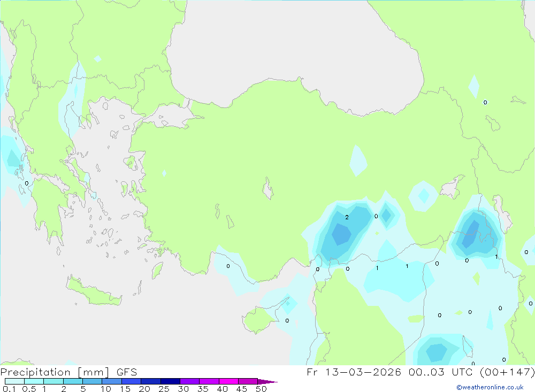This screenshot has width=535, height=392.
Task: Pick the 15–20 mm legend color swatch
Action: pos(131,381)
